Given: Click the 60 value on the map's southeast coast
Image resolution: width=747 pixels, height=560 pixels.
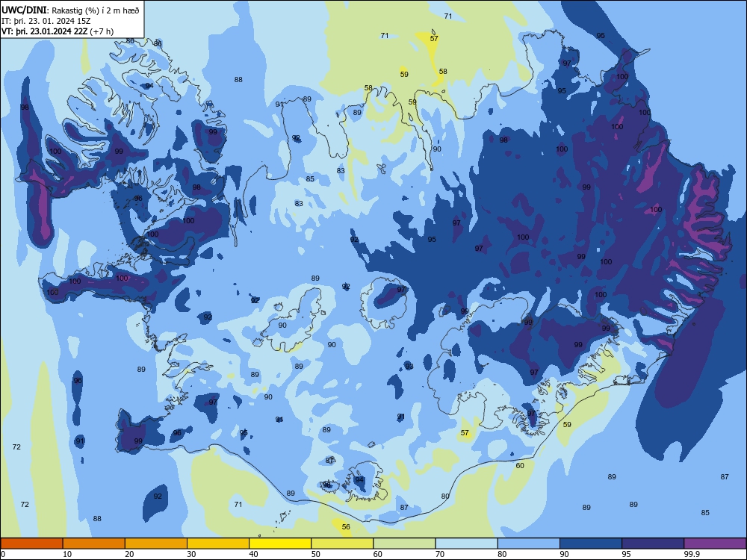Looking at the screenshot, I should (520, 465).
